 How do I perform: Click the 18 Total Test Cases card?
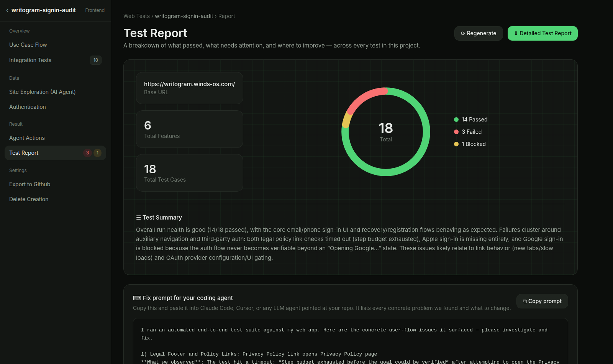tap(190, 173)
